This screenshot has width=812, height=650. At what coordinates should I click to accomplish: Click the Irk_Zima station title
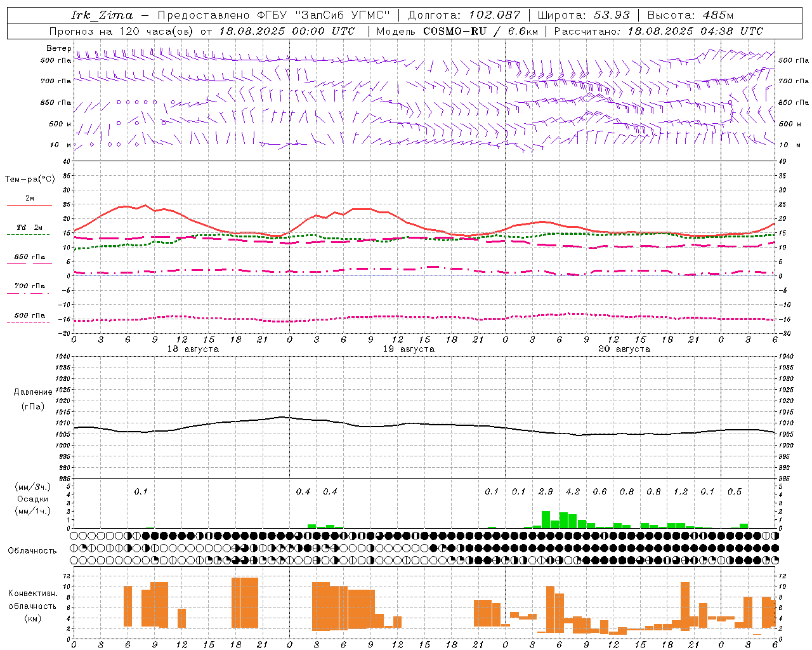click(x=102, y=15)
